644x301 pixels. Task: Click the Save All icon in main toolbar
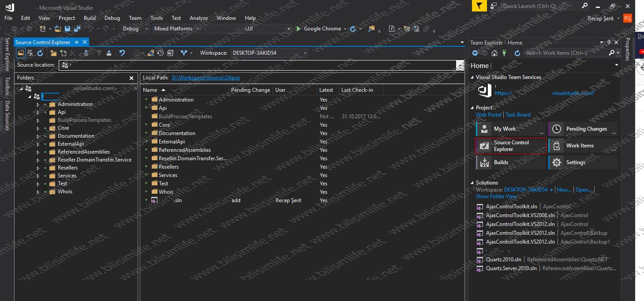point(77,29)
